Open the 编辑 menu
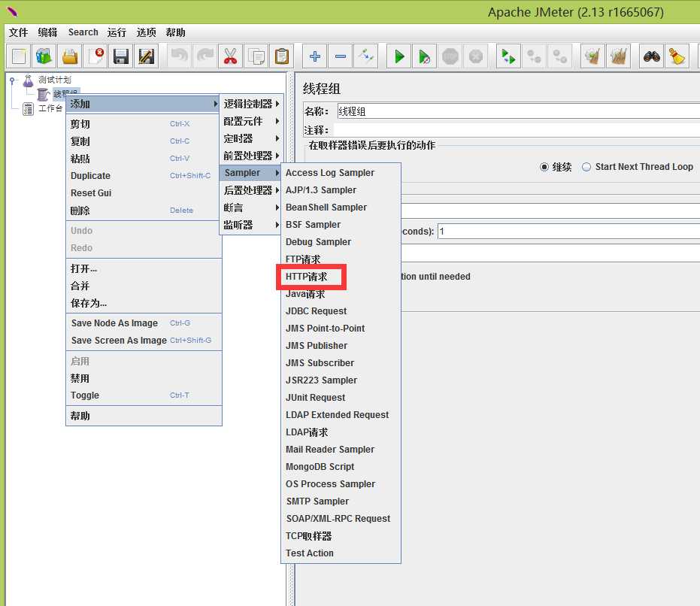This screenshot has height=606, width=700. (x=47, y=32)
